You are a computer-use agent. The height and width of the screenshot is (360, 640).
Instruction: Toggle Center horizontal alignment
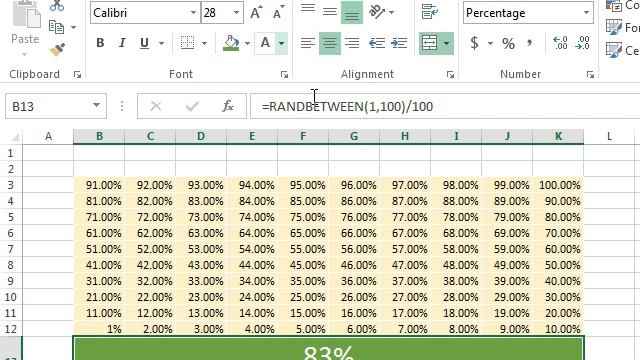click(x=330, y=43)
